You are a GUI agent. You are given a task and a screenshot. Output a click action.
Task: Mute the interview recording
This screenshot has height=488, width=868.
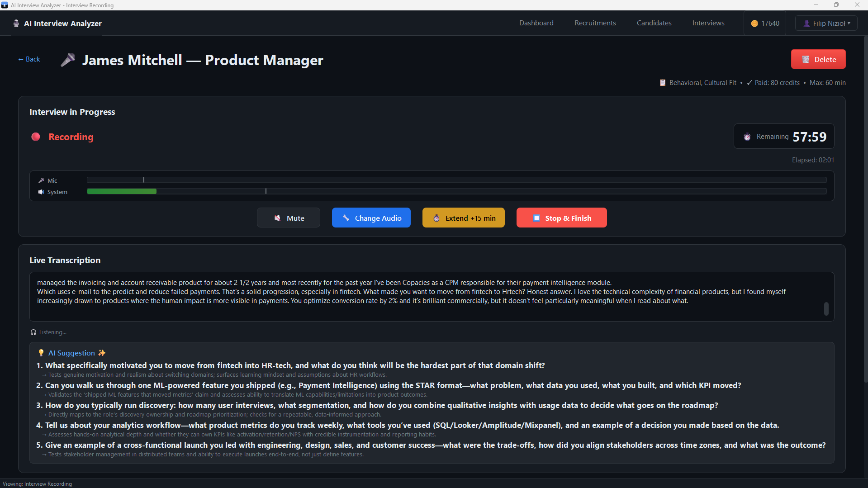click(x=289, y=218)
